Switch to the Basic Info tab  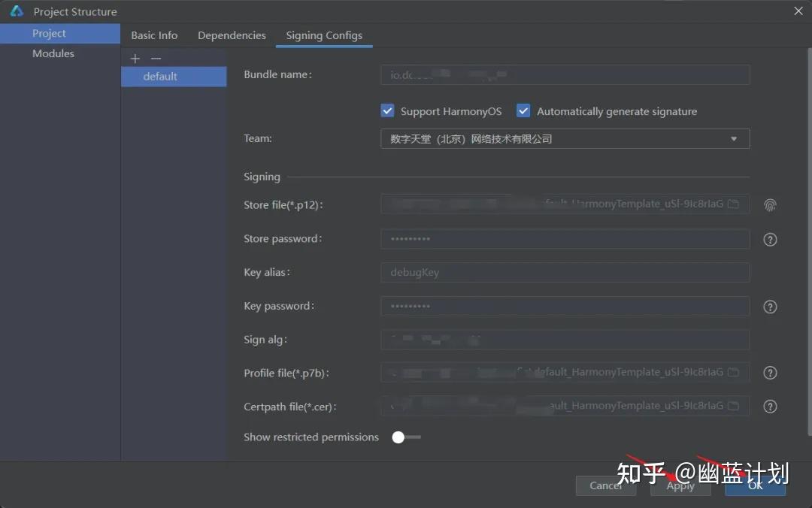pos(154,35)
